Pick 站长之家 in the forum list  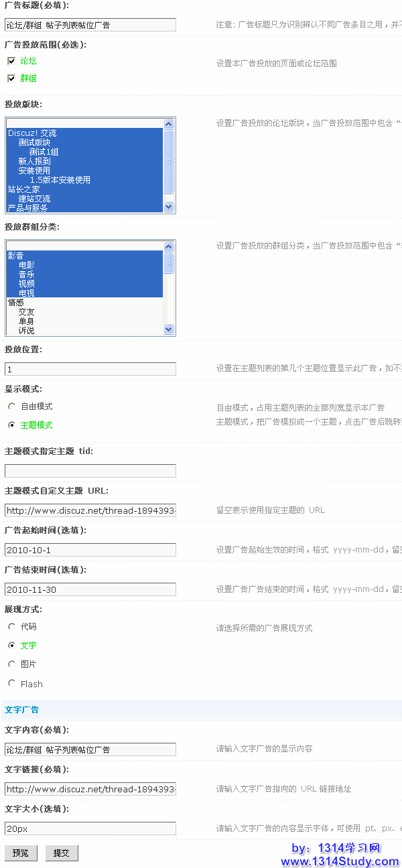[x=23, y=190]
